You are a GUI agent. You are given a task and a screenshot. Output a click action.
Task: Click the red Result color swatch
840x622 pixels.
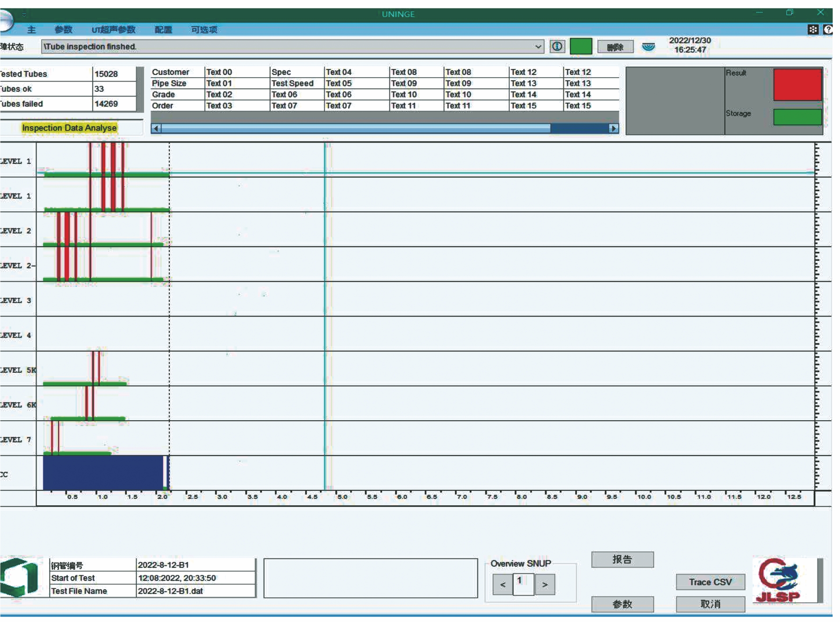pos(797,85)
